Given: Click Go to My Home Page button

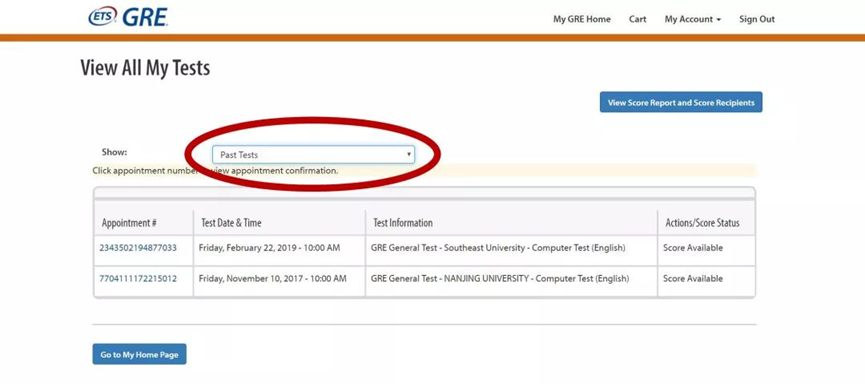Looking at the screenshot, I should [x=139, y=354].
